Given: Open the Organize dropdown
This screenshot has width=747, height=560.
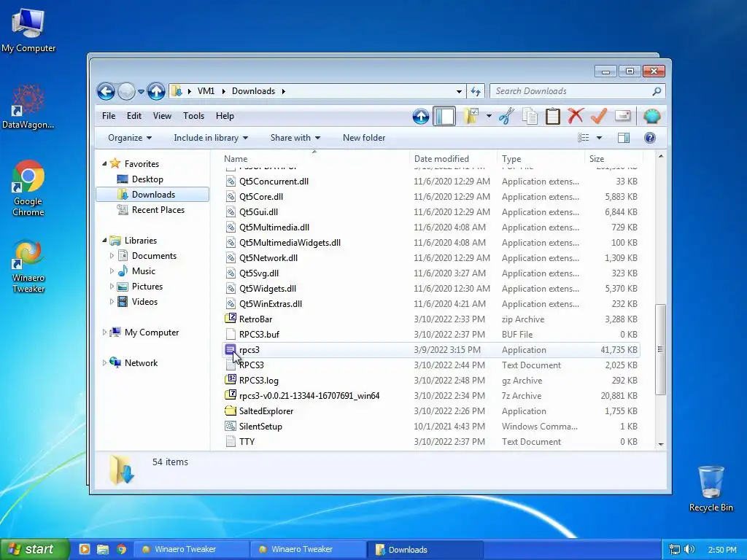Looking at the screenshot, I should [x=130, y=138].
